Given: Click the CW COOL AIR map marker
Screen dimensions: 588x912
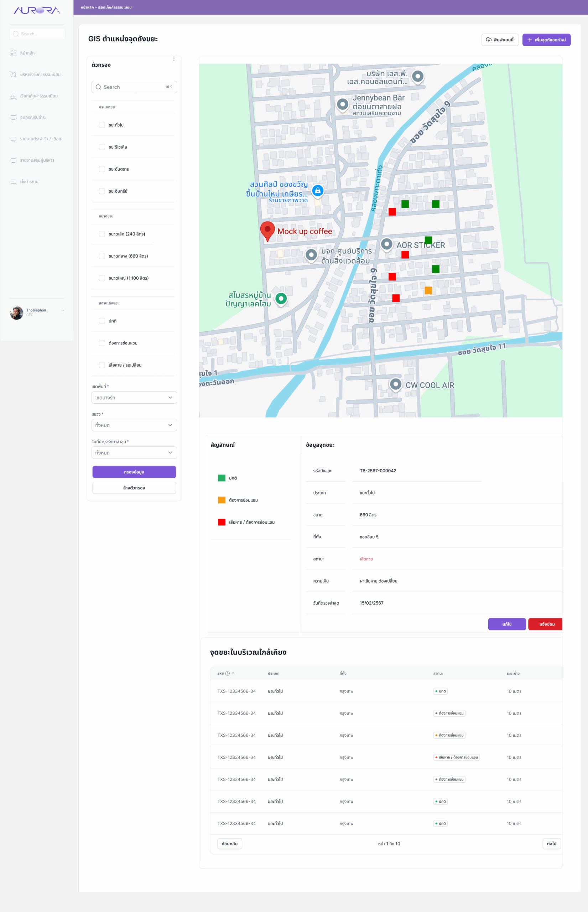Looking at the screenshot, I should pos(396,384).
